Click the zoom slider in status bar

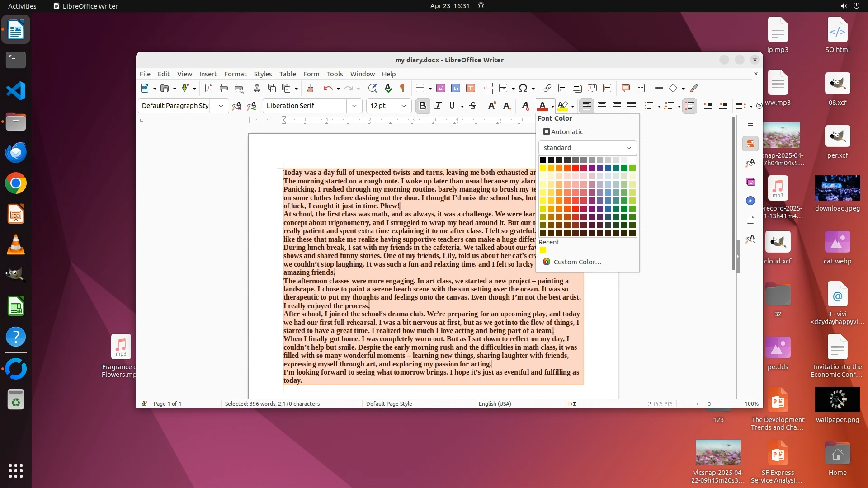pyautogui.click(x=709, y=404)
